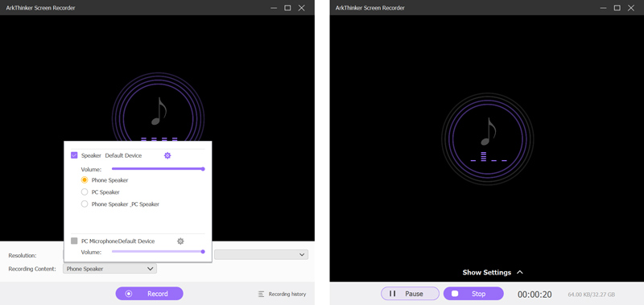644x305 pixels.
Task: Close the left ArkThinker window
Action: pyautogui.click(x=301, y=8)
